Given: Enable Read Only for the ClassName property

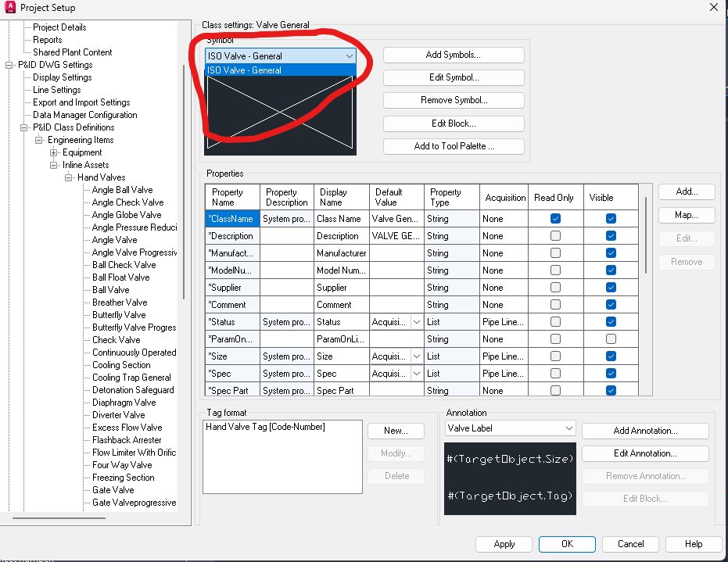Looking at the screenshot, I should (x=554, y=219).
